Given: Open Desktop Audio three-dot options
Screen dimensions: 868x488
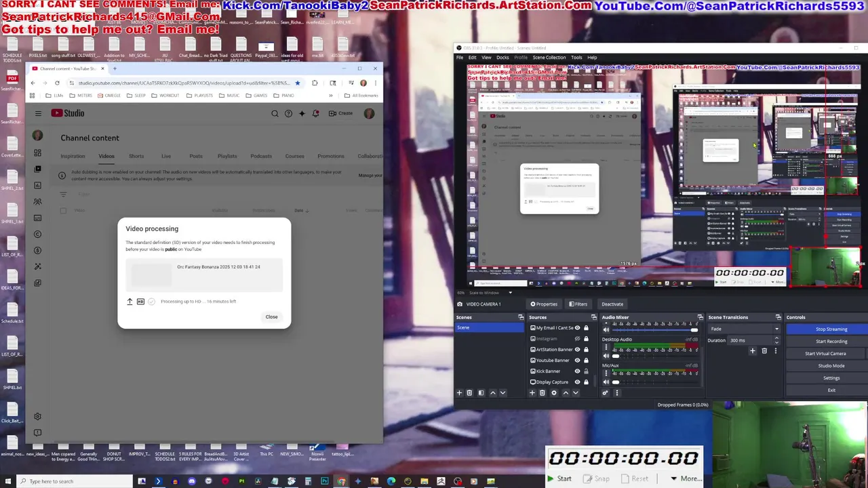Looking at the screenshot, I should coord(606,347).
